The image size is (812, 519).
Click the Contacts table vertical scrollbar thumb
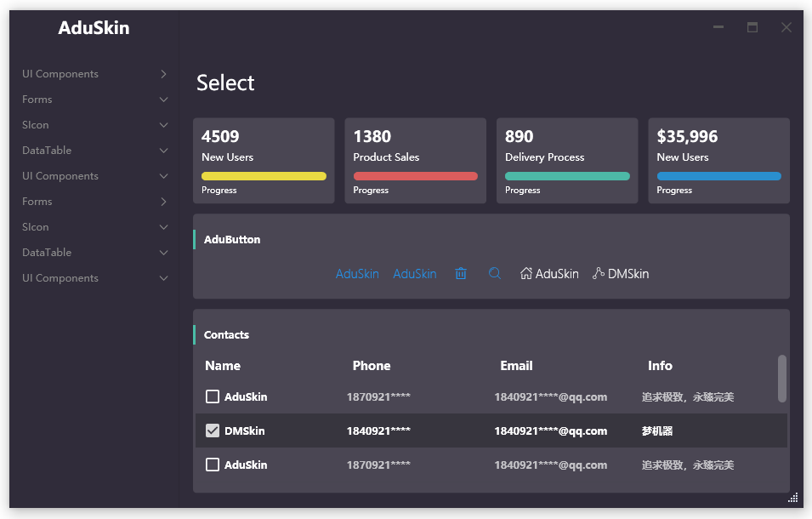782,378
